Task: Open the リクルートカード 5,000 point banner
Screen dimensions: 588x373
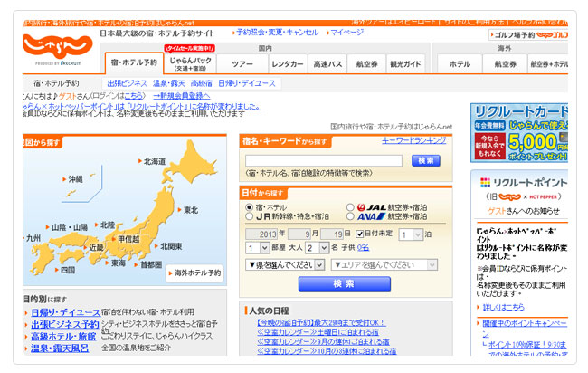Action: click(x=519, y=133)
